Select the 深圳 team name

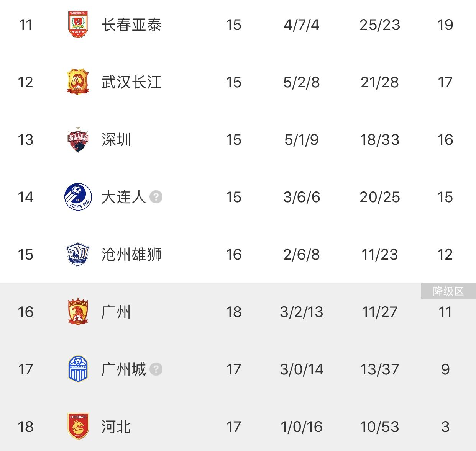[x=116, y=140]
